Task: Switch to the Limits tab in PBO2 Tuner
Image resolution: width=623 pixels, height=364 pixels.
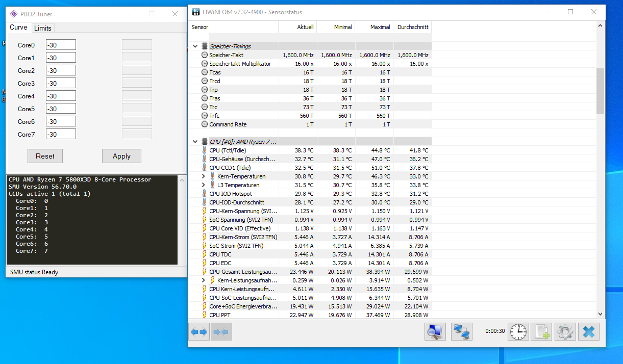Action: tap(43, 28)
